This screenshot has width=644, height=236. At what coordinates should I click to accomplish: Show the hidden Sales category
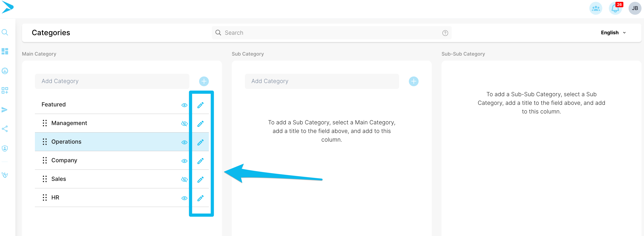coord(184,179)
